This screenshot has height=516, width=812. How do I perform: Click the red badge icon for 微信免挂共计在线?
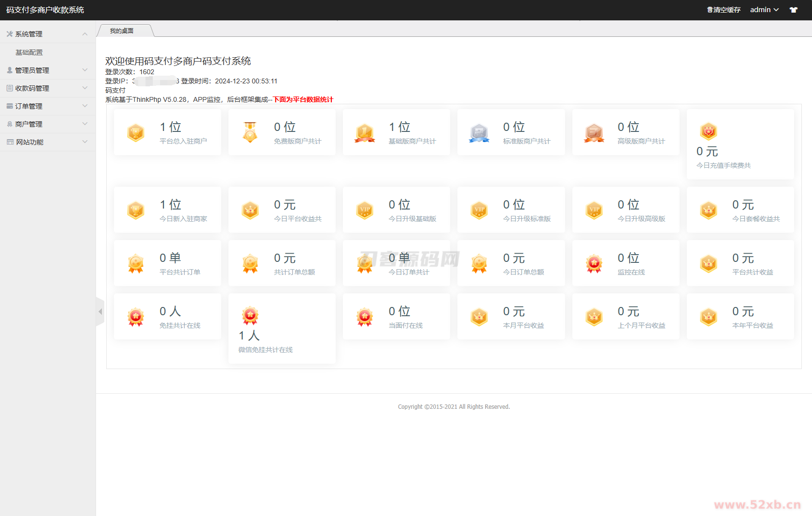[250, 316]
